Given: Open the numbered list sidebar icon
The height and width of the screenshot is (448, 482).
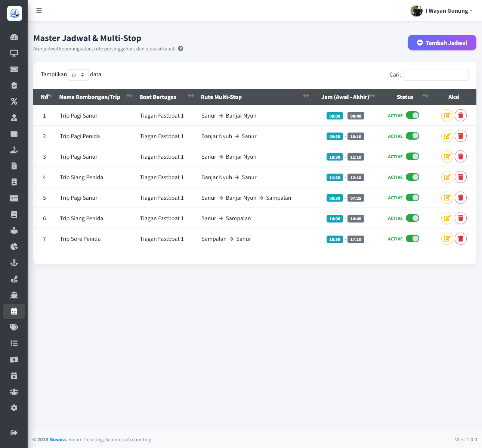Looking at the screenshot, I should pos(14,343).
